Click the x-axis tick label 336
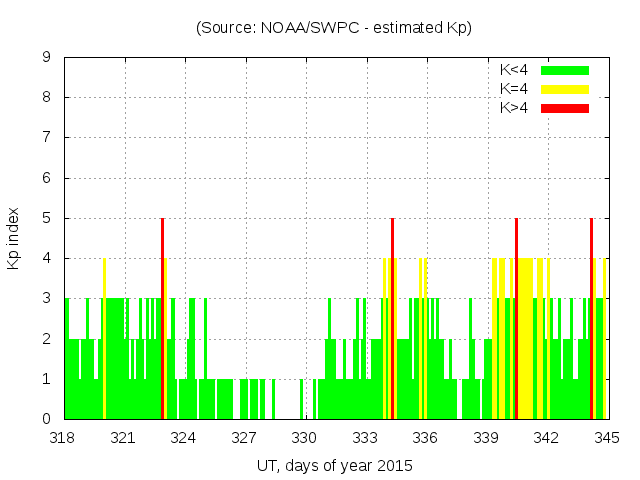The width and height of the screenshot is (640, 480). [425, 438]
